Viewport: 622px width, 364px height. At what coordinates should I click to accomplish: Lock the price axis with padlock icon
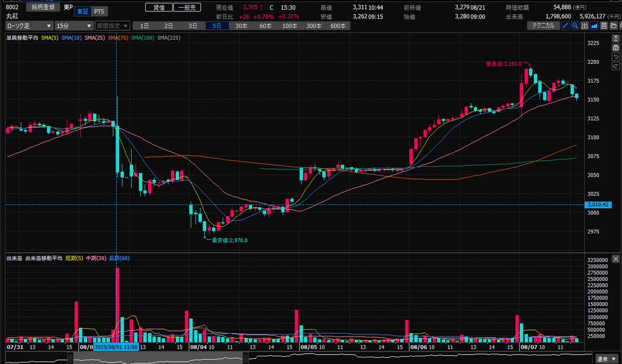(x=616, y=48)
